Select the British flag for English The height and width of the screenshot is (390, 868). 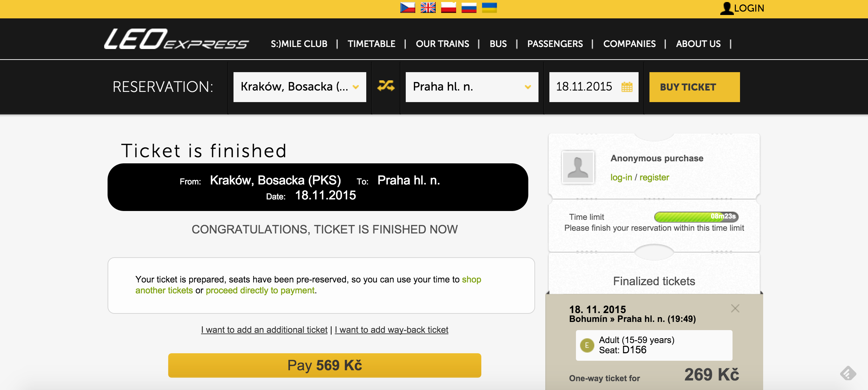(x=428, y=7)
